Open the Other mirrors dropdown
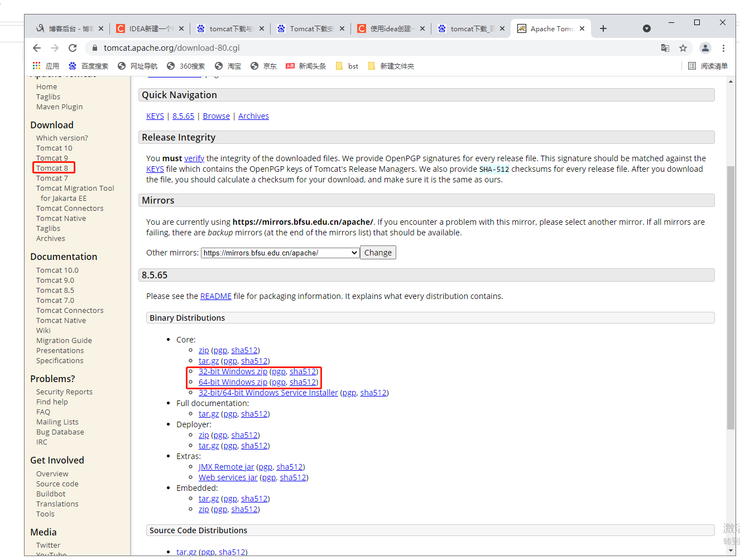 point(280,253)
